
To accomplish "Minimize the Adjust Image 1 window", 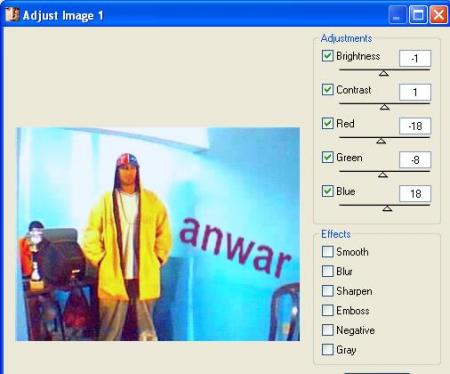I will (397, 15).
